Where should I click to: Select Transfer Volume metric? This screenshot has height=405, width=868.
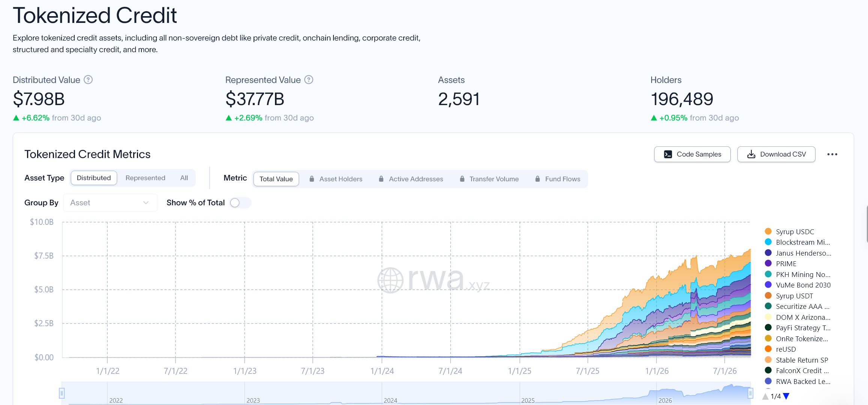[x=489, y=179]
